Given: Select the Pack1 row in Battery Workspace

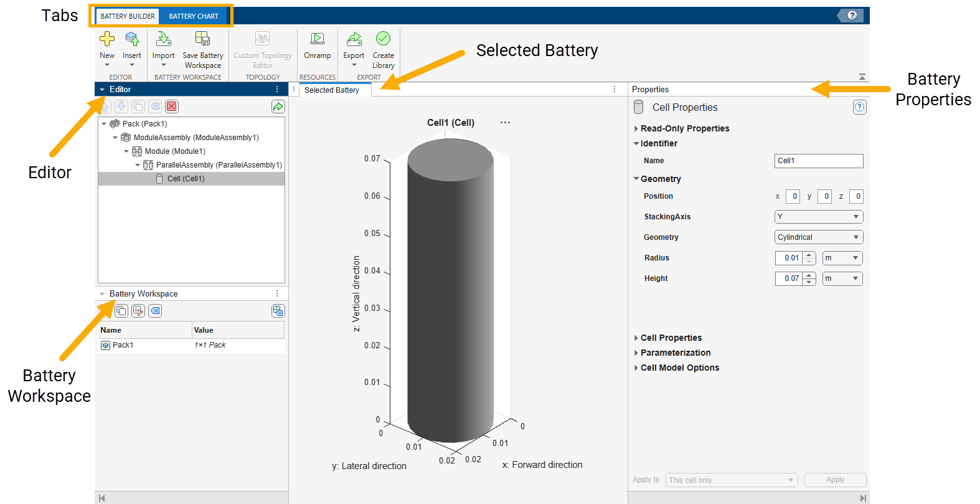Looking at the screenshot, I should (x=192, y=345).
